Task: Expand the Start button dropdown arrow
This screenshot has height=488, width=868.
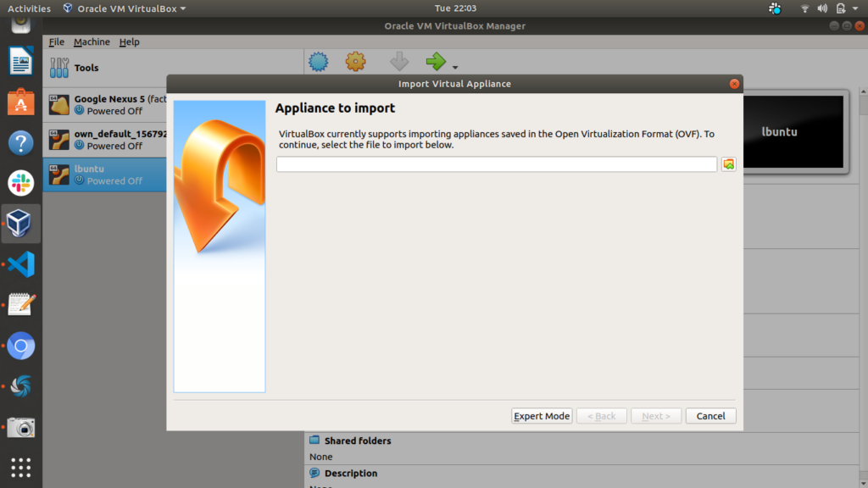Action: click(x=455, y=67)
